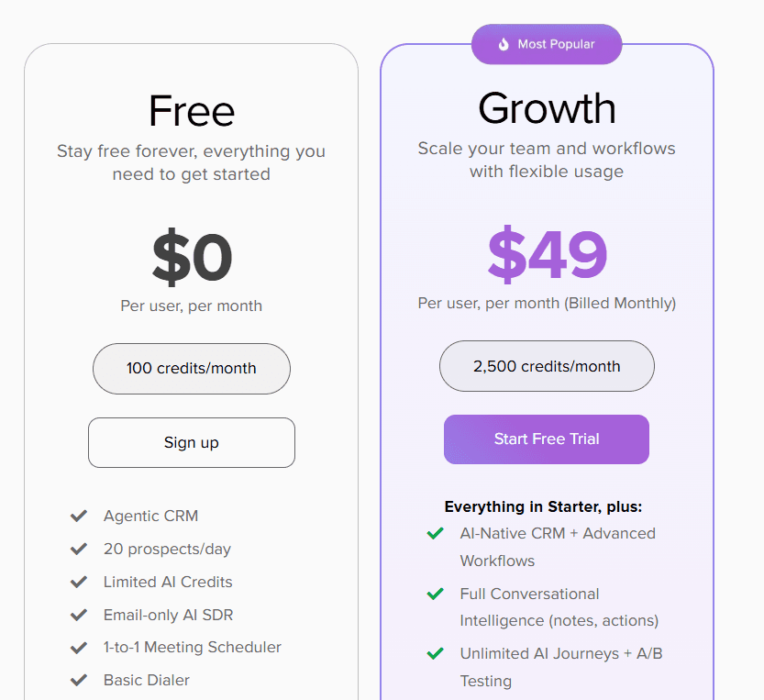Click the 100 credits/month pill

pyautogui.click(x=191, y=369)
